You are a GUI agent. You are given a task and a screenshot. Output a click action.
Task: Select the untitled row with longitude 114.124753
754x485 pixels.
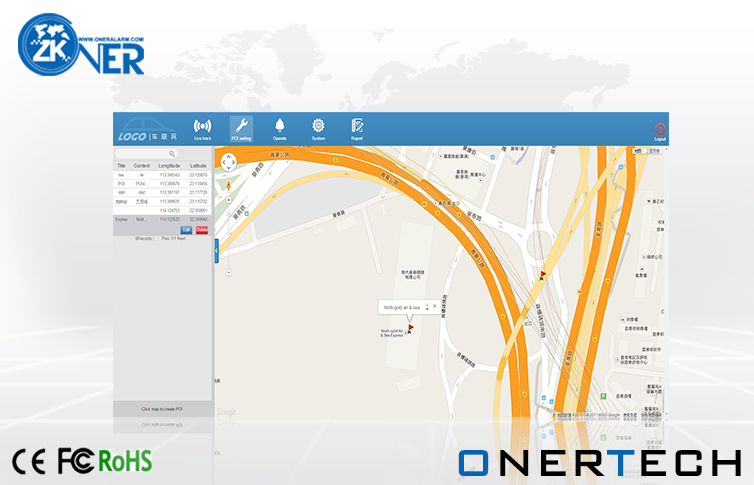click(162, 211)
